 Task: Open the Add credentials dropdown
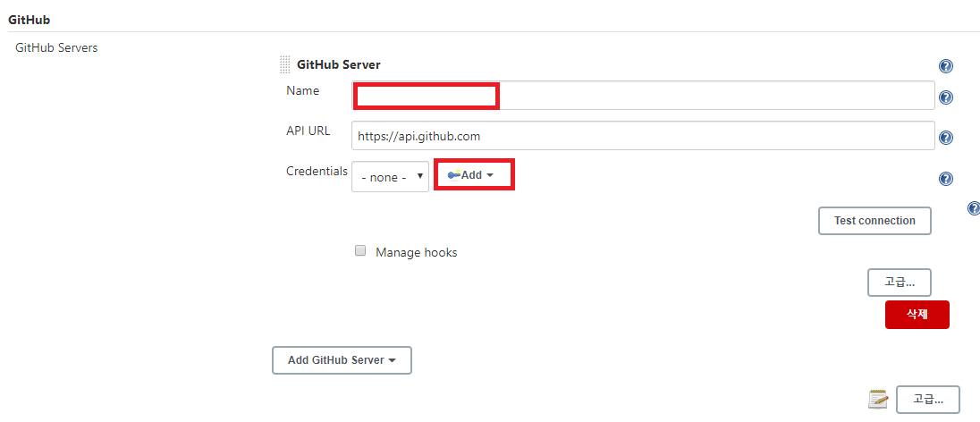pos(474,175)
